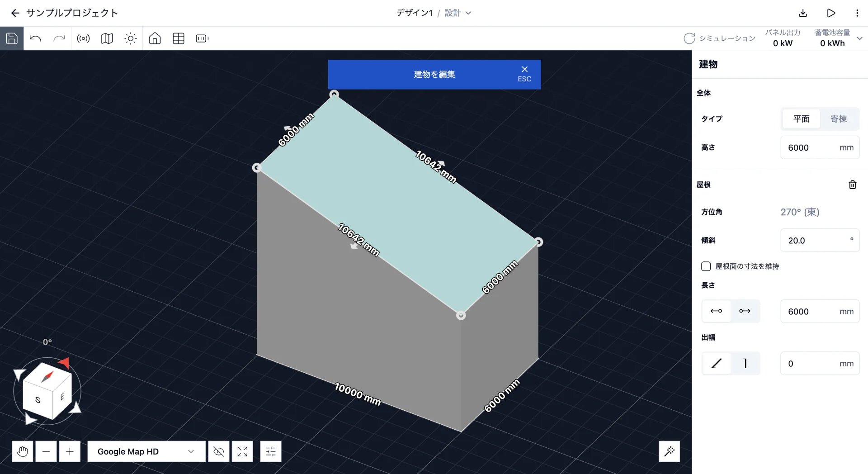Screen dimensions: 868x474
Task: Download the design file
Action: [803, 13]
